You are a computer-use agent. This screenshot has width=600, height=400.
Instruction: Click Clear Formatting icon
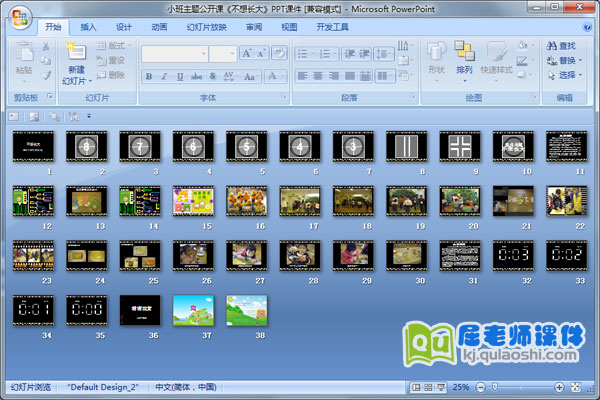[x=279, y=53]
